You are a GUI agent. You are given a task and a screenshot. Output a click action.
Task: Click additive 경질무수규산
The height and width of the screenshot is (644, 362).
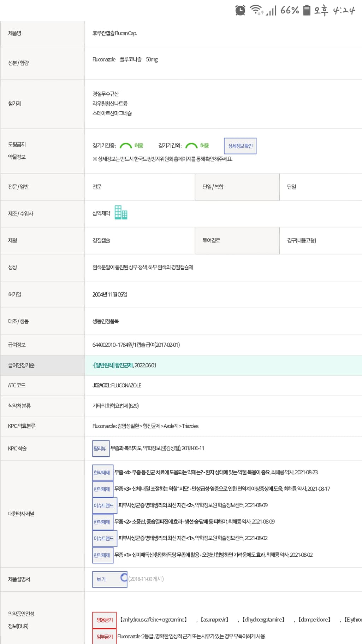[106, 94]
